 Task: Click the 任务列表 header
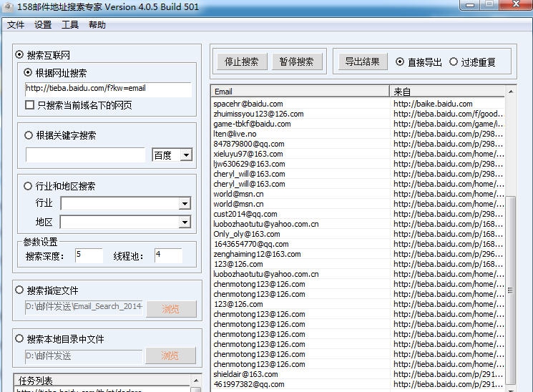(102, 380)
